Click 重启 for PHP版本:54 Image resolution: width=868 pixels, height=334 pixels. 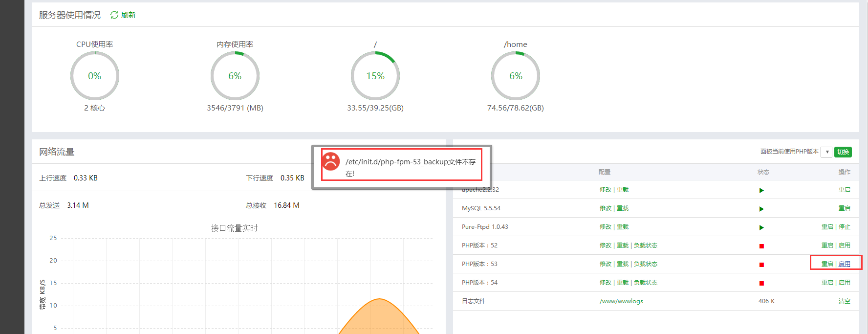coord(827,283)
